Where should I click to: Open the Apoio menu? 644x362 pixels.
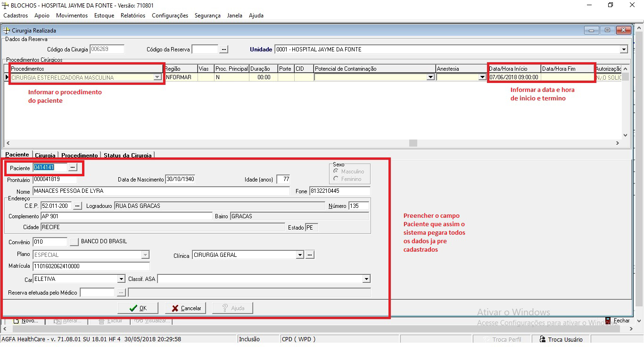(x=42, y=16)
